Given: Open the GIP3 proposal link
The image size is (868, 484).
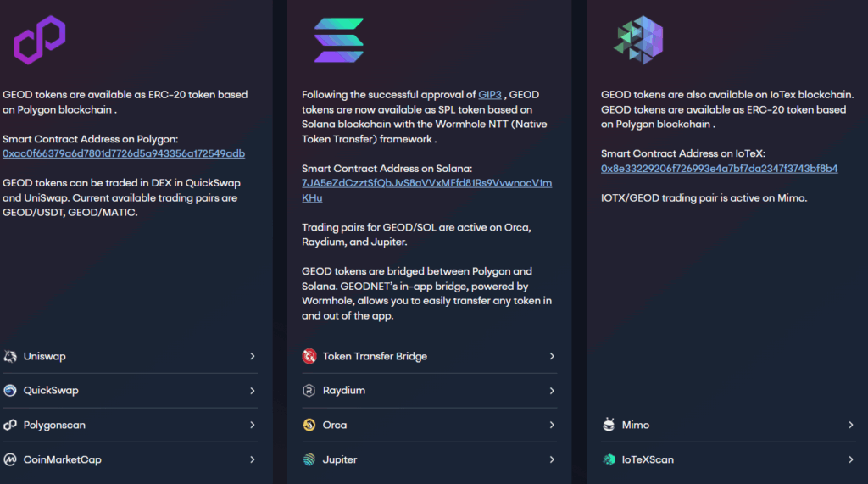Looking at the screenshot, I should [490, 95].
